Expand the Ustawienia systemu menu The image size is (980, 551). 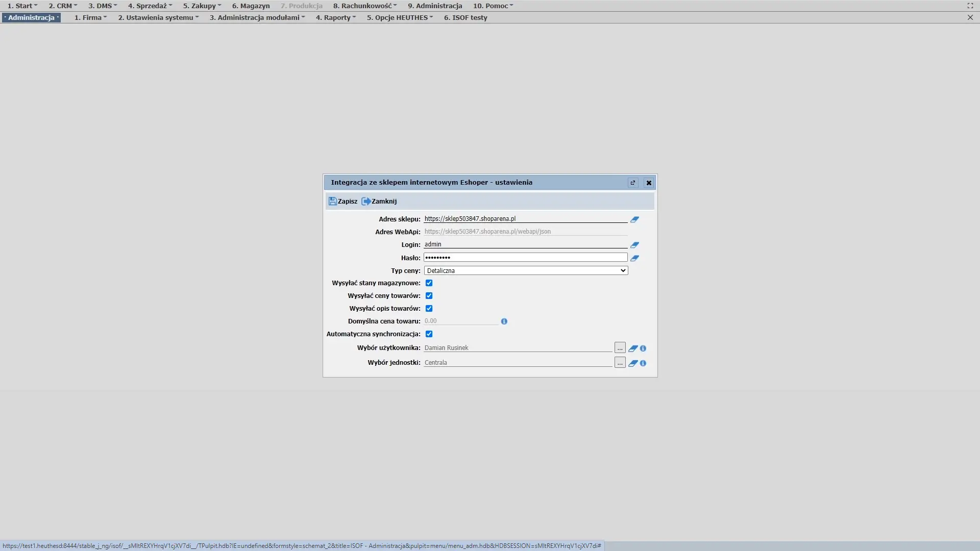point(158,17)
